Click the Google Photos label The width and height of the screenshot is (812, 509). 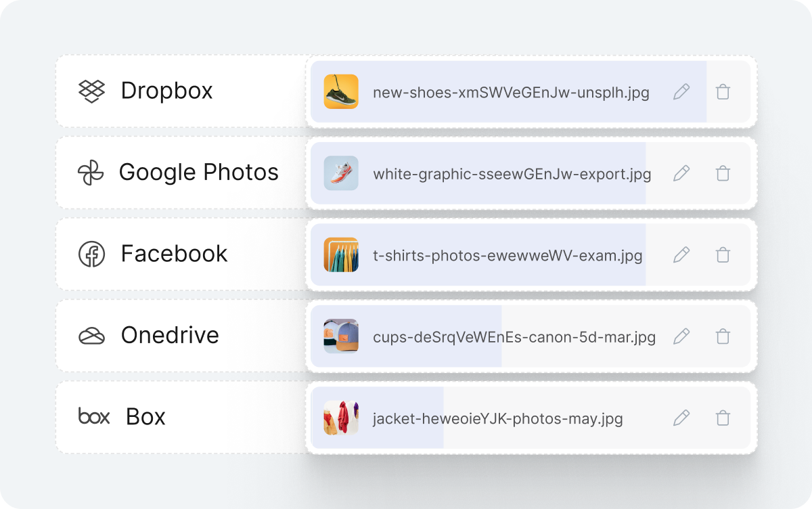[198, 172]
